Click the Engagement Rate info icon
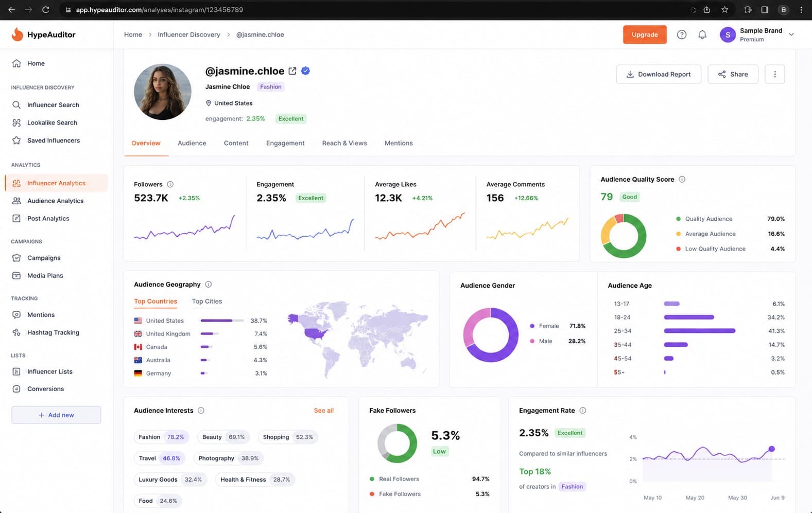812x513 pixels. point(583,410)
